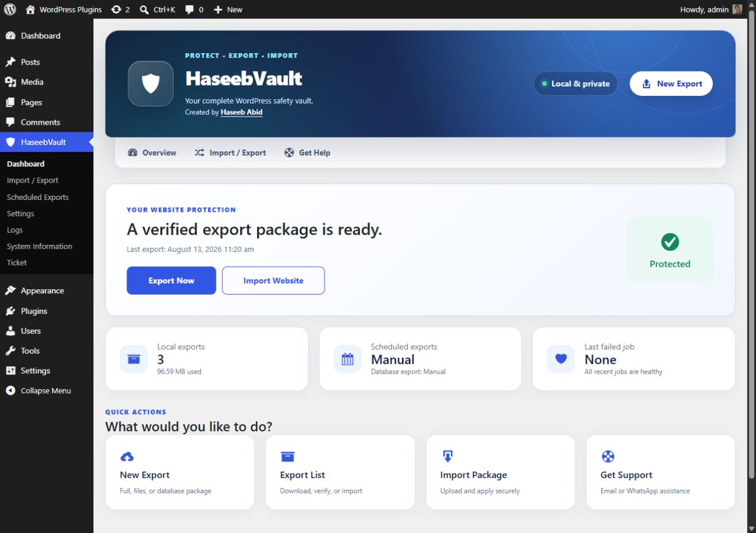Open the Overview tab
The image size is (756, 533).
(x=152, y=153)
